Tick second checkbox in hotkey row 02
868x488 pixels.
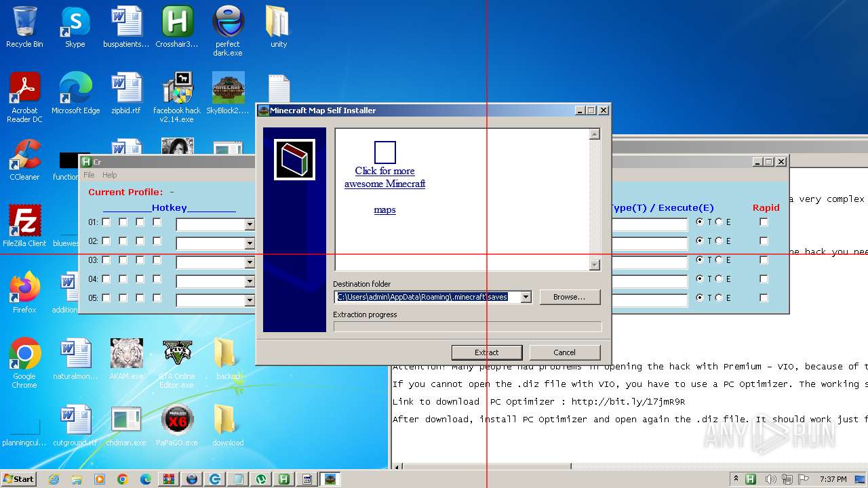click(x=123, y=241)
